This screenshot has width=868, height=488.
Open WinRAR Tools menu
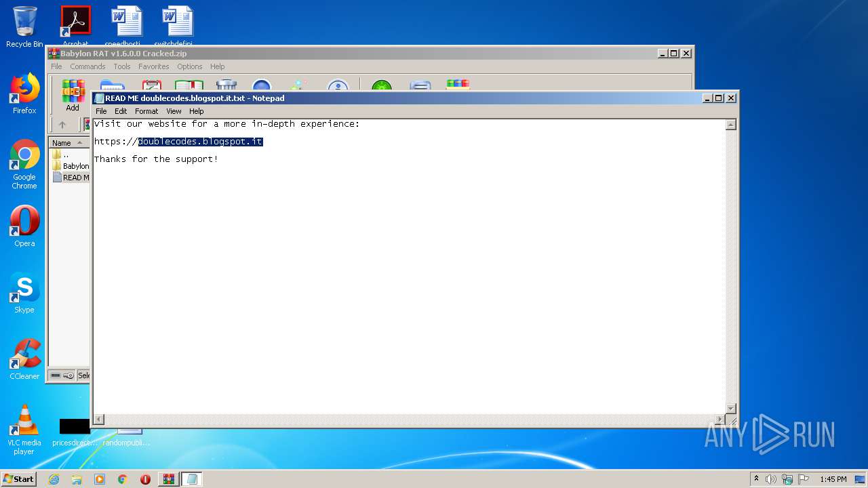(122, 66)
